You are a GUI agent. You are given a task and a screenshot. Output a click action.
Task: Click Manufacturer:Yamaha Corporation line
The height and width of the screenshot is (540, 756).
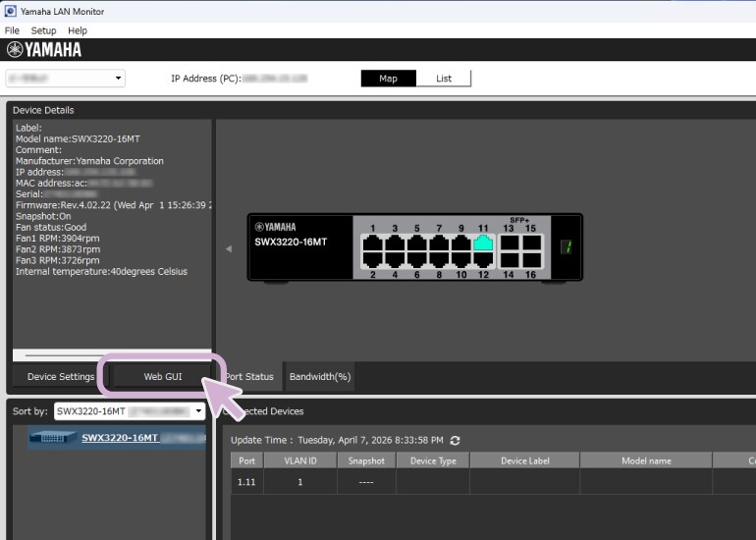coord(89,161)
